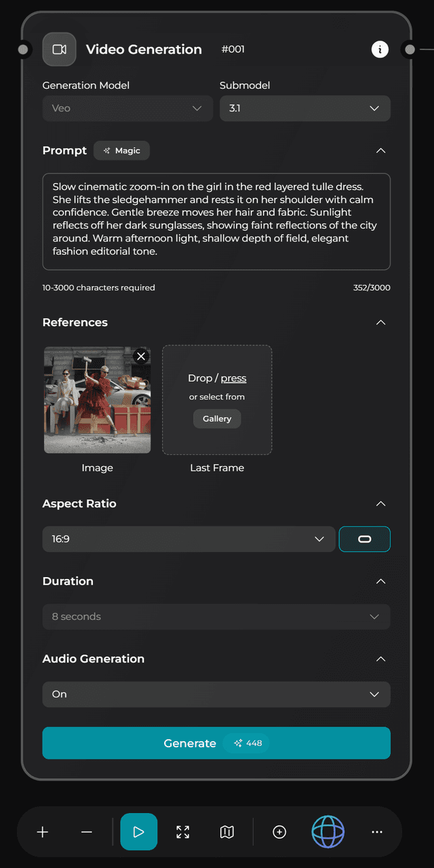Click the 352/3000 character counter
Viewport: 434px width, 868px height.
point(372,288)
